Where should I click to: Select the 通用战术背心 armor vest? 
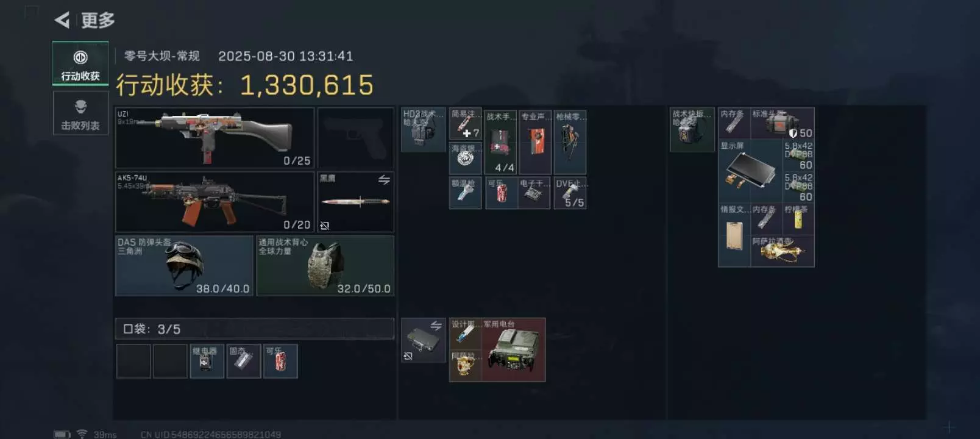pos(325,266)
